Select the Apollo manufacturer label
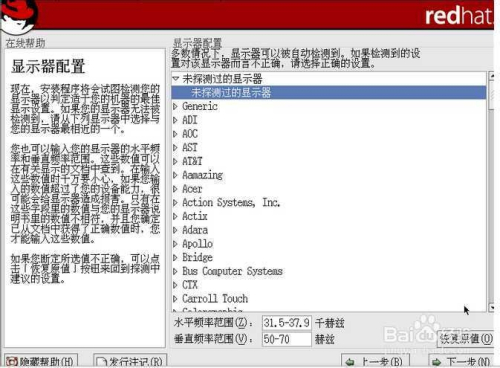The height and width of the screenshot is (368, 500). 197,244
